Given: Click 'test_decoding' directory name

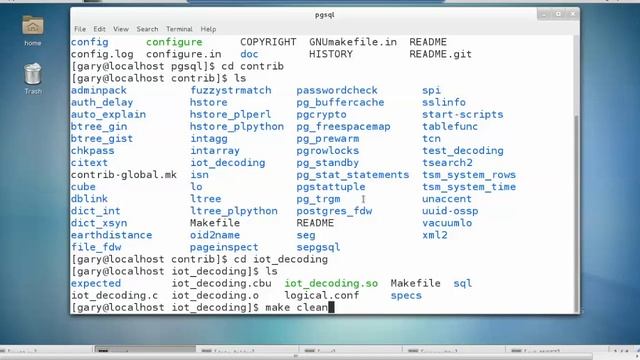Looking at the screenshot, I should 463,151.
